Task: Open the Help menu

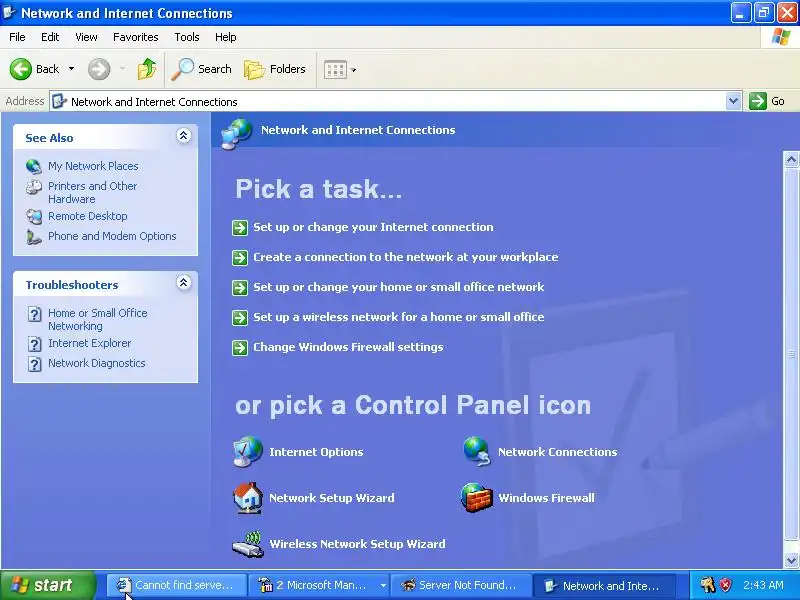Action: pos(226,37)
